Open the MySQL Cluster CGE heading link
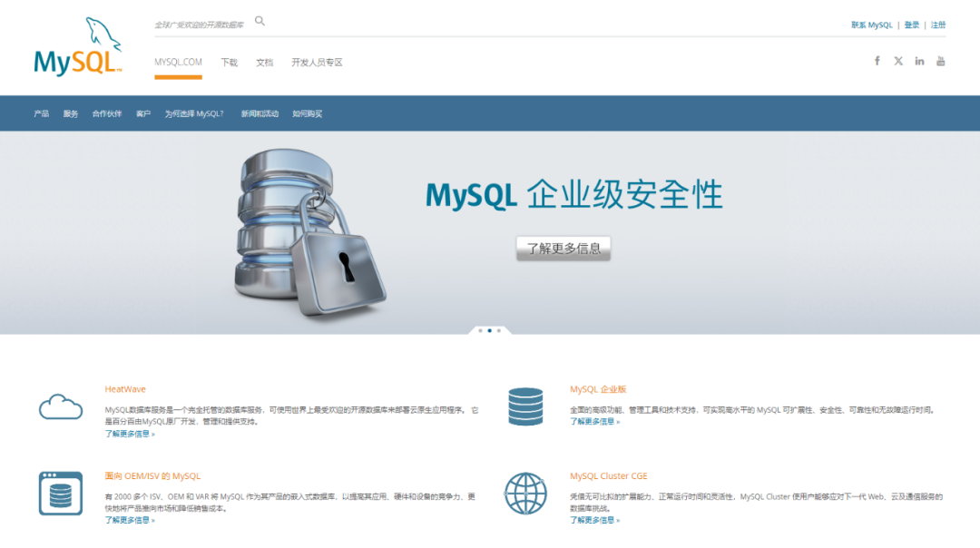 click(x=609, y=476)
